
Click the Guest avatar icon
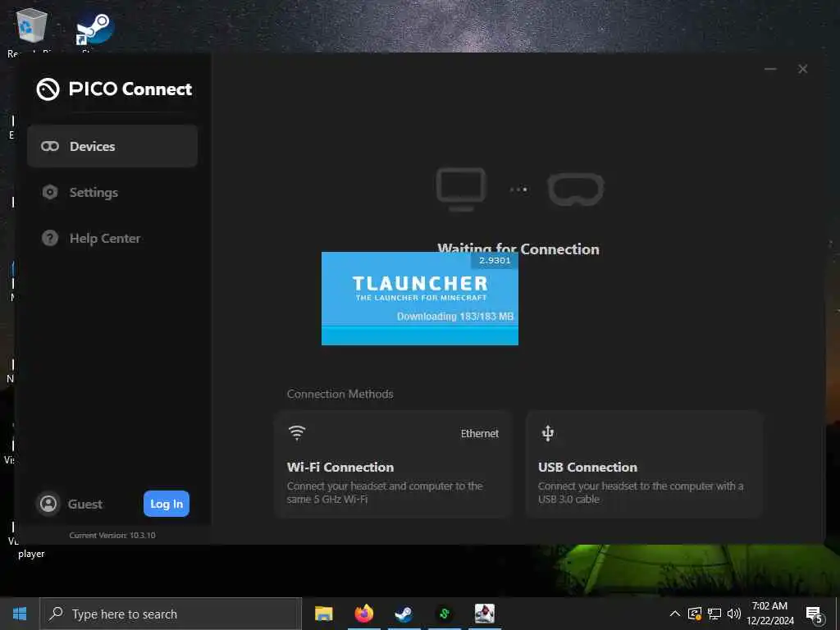point(48,504)
